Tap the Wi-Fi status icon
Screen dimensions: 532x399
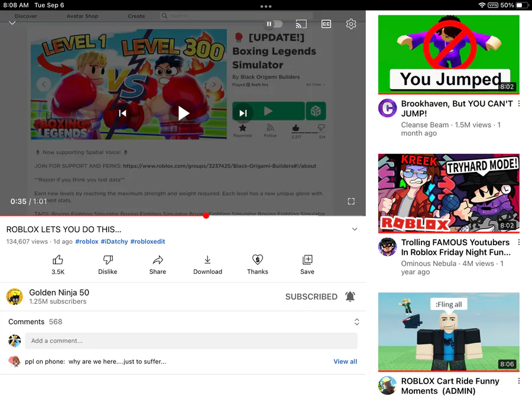pyautogui.click(x=482, y=5)
